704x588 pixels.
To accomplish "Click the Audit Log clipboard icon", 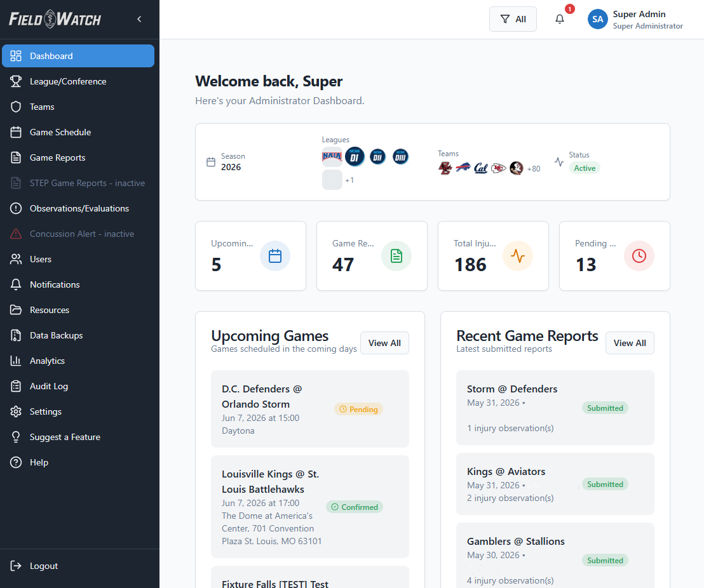I will (x=16, y=386).
